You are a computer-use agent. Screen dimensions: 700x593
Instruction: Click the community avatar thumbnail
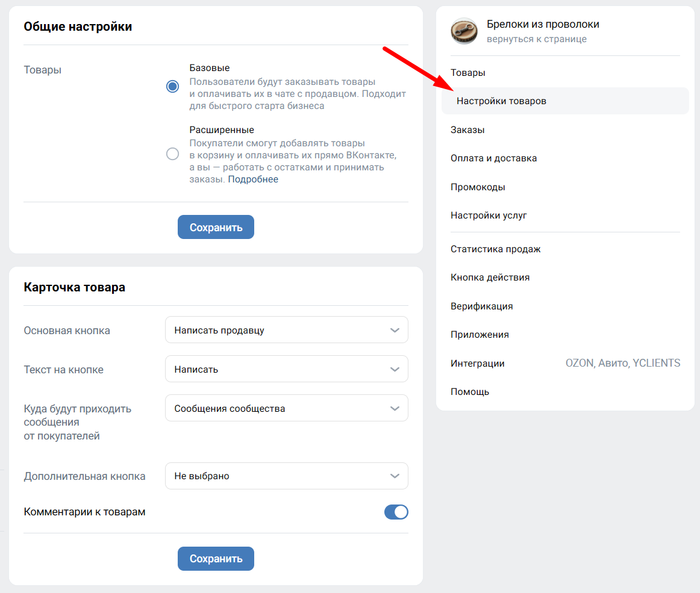pos(464,31)
